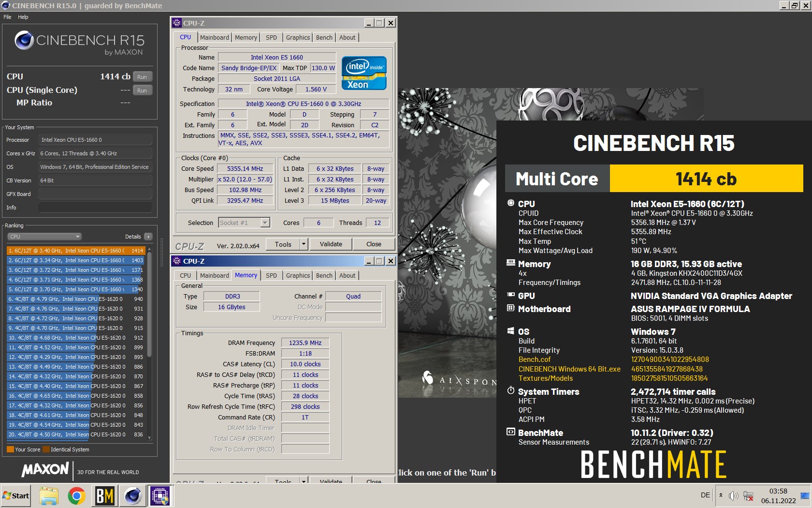The height and width of the screenshot is (508, 812).
Task: Click the CPU chip icon in BenchMate panel
Action: click(x=510, y=203)
